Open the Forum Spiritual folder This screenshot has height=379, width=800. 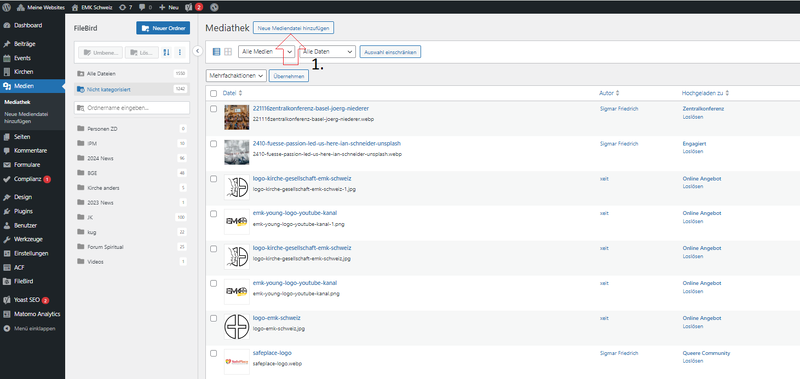coord(132,247)
